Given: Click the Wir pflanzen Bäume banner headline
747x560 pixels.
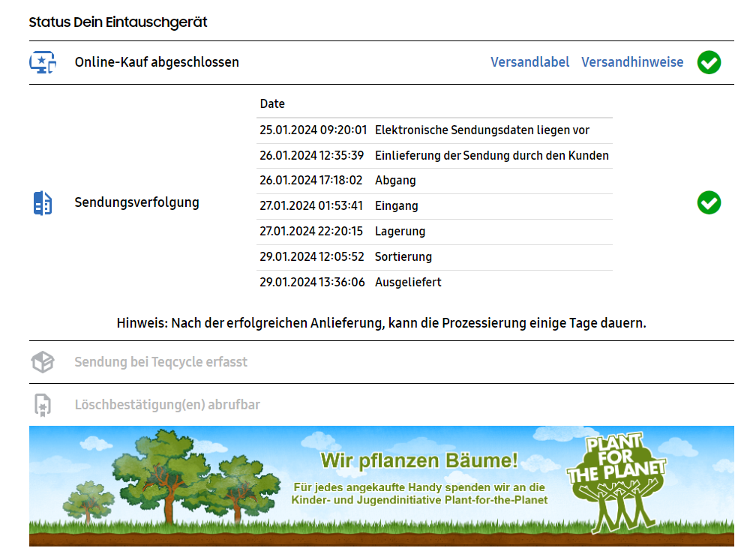Looking at the screenshot, I should point(418,460).
